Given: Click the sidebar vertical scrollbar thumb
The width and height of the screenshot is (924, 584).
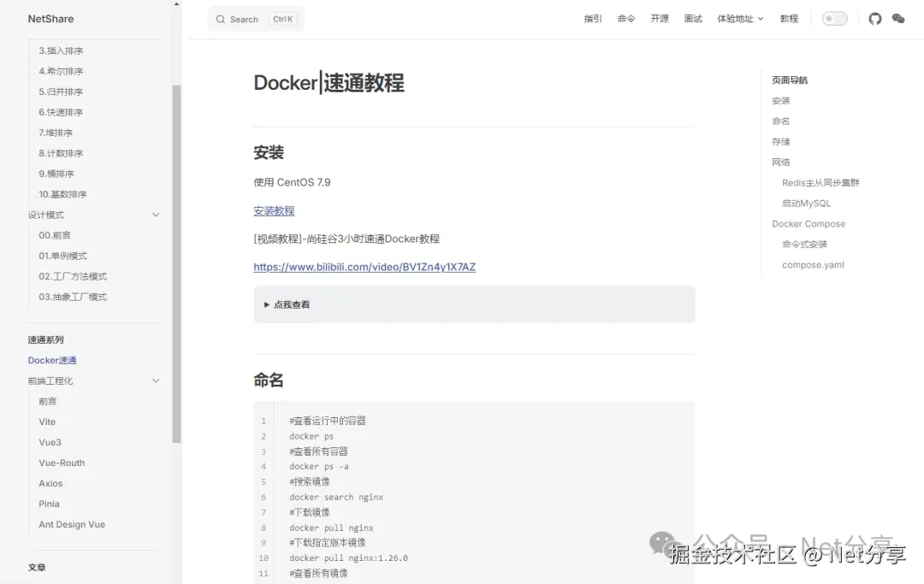Looking at the screenshot, I should pyautogui.click(x=177, y=263).
